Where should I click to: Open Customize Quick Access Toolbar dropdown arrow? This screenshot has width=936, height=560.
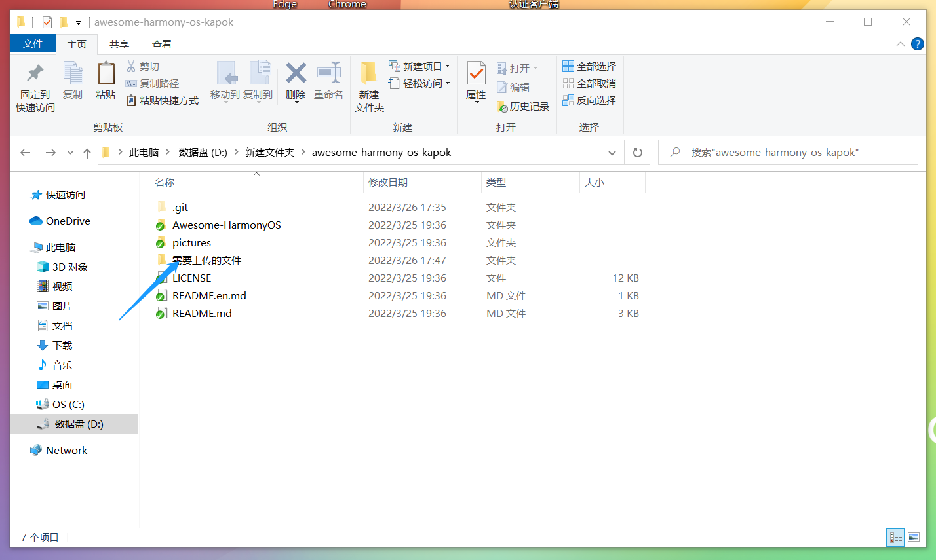pos(78,23)
